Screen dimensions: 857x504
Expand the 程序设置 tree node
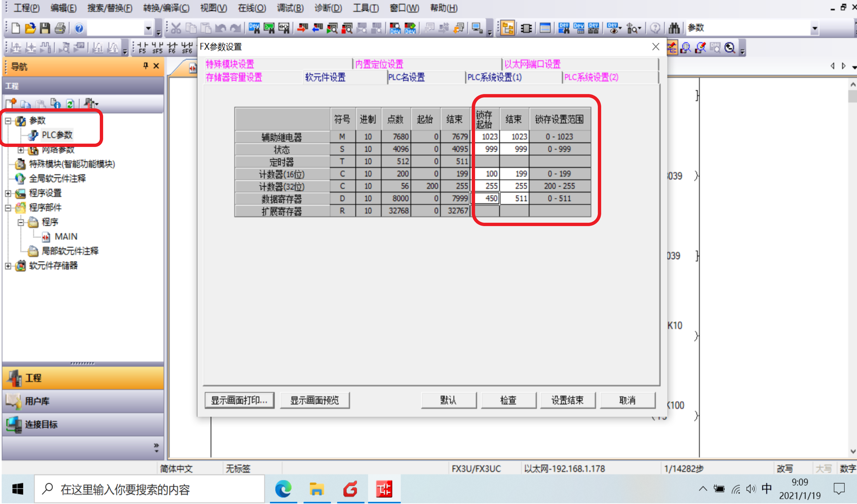coord(8,193)
